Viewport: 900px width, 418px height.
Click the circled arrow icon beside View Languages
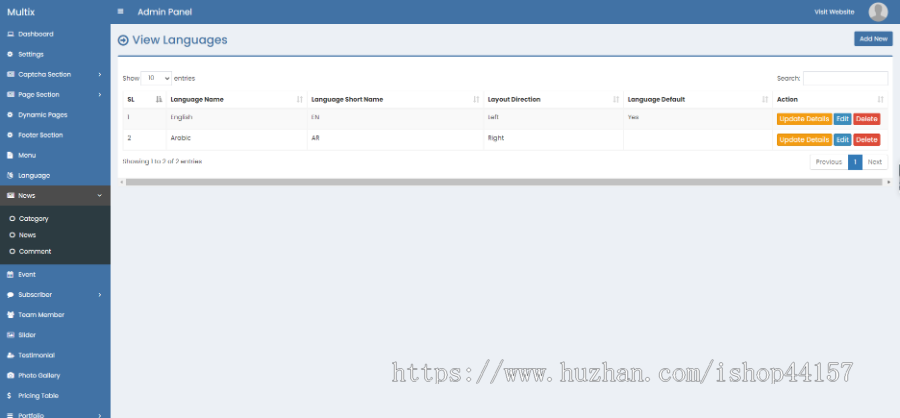tap(123, 40)
